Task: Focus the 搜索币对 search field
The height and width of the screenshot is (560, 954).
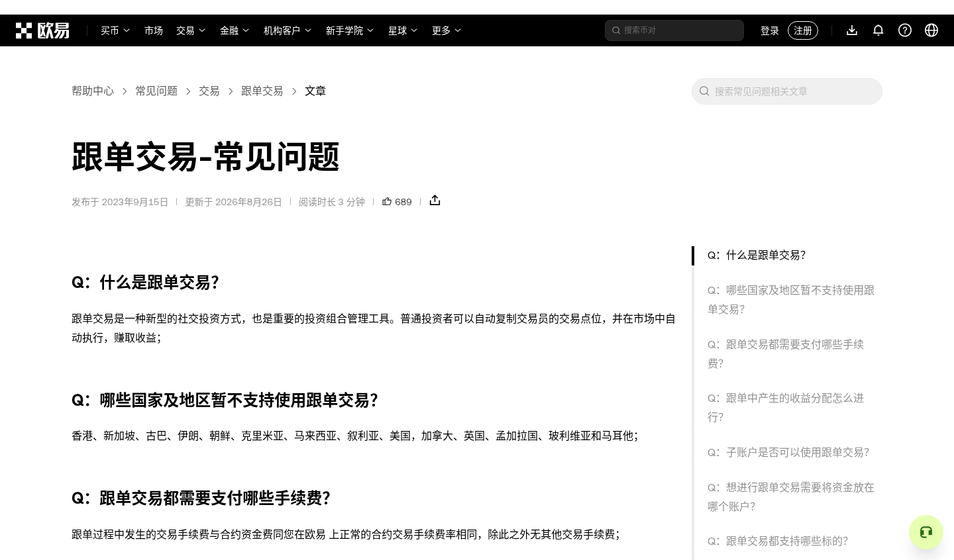Action: (674, 30)
